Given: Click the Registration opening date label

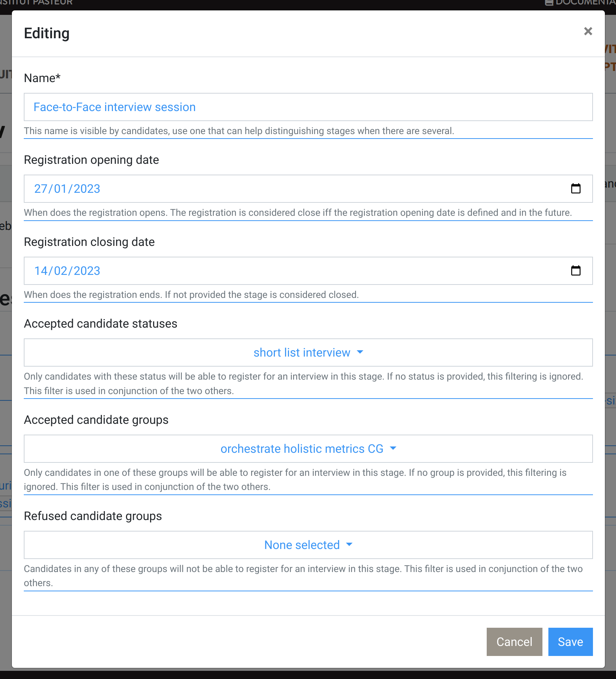Looking at the screenshot, I should [91, 160].
